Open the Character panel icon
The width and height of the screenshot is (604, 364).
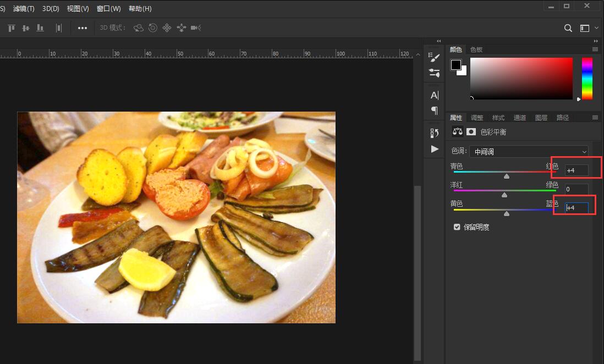coord(435,95)
